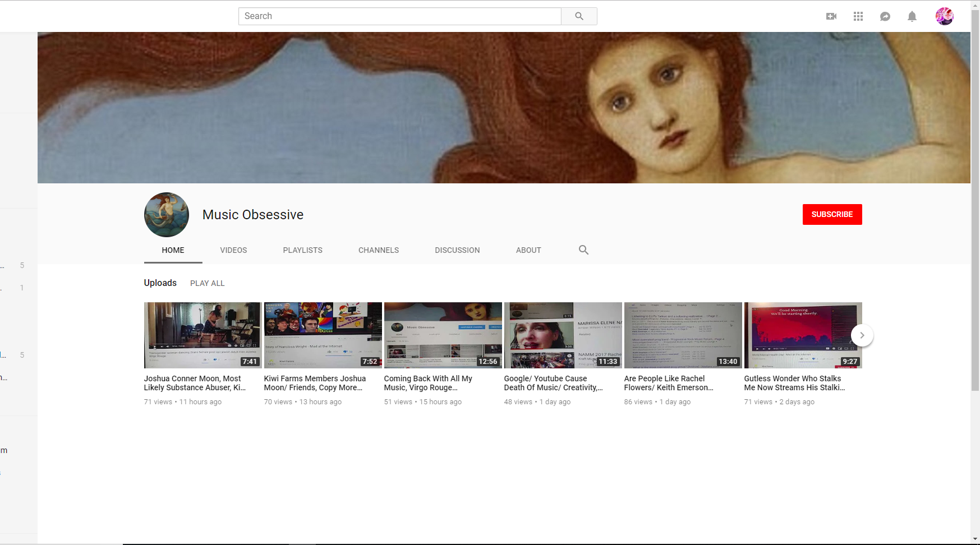Click title 'Gutless Wonder Who Stalks Me Now'
The image size is (980, 545).
tap(794, 383)
